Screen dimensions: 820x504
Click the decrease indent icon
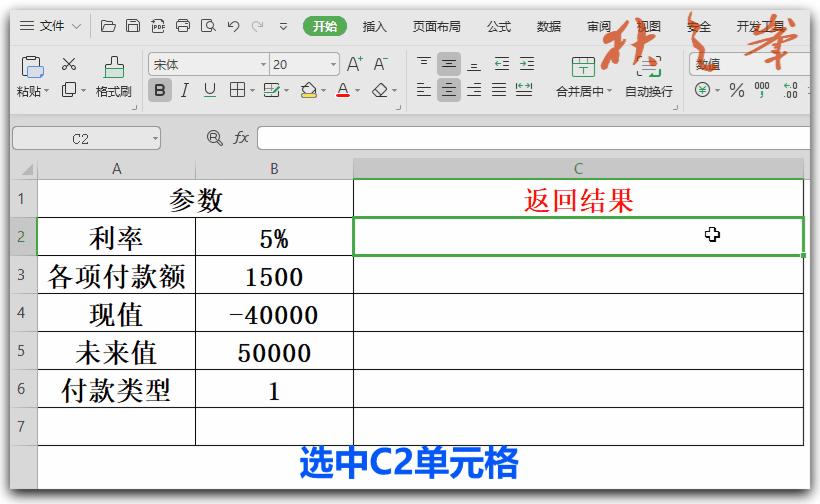502,64
